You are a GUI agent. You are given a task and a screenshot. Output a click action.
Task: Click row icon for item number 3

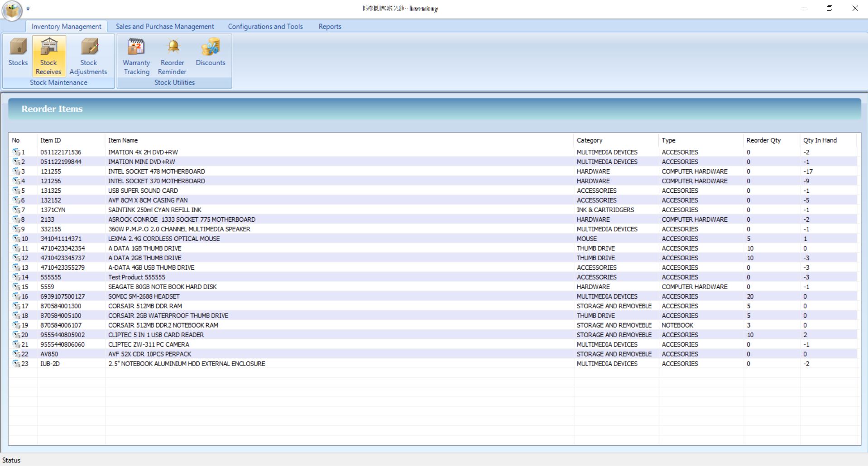point(16,171)
